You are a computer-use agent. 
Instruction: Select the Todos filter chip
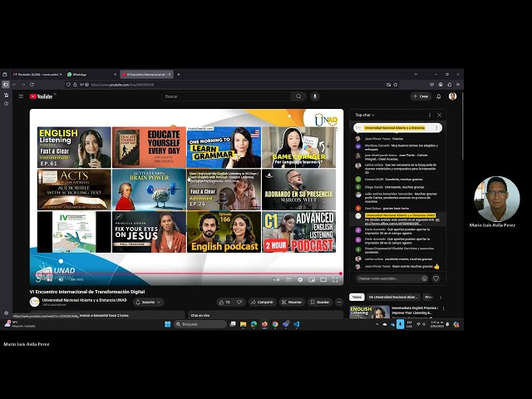tap(357, 298)
